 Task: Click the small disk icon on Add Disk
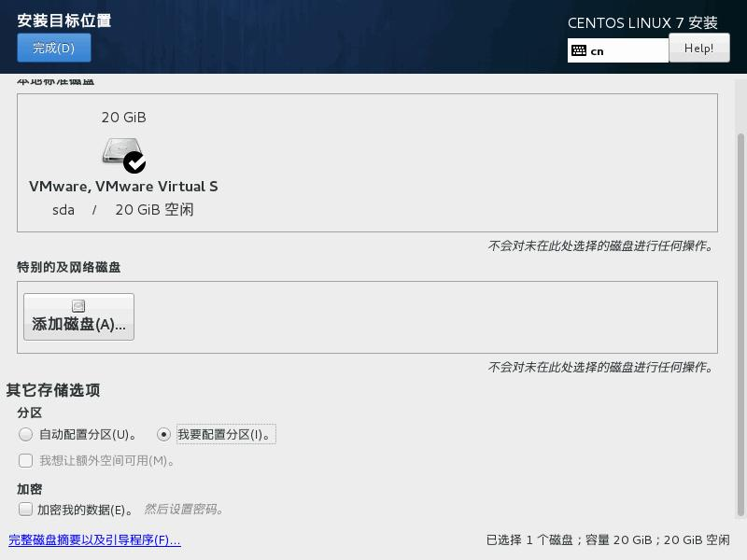[78, 306]
